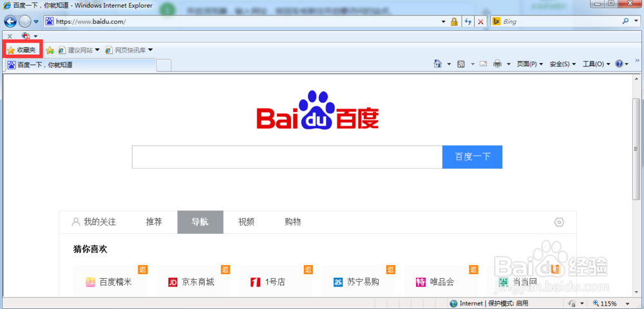
Task: Click the Bing search provider icon
Action: coord(496,22)
